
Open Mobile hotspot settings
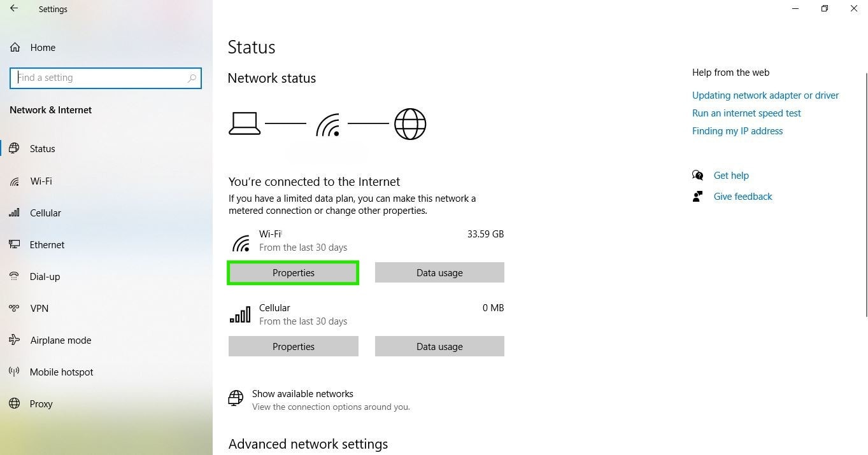(61, 372)
